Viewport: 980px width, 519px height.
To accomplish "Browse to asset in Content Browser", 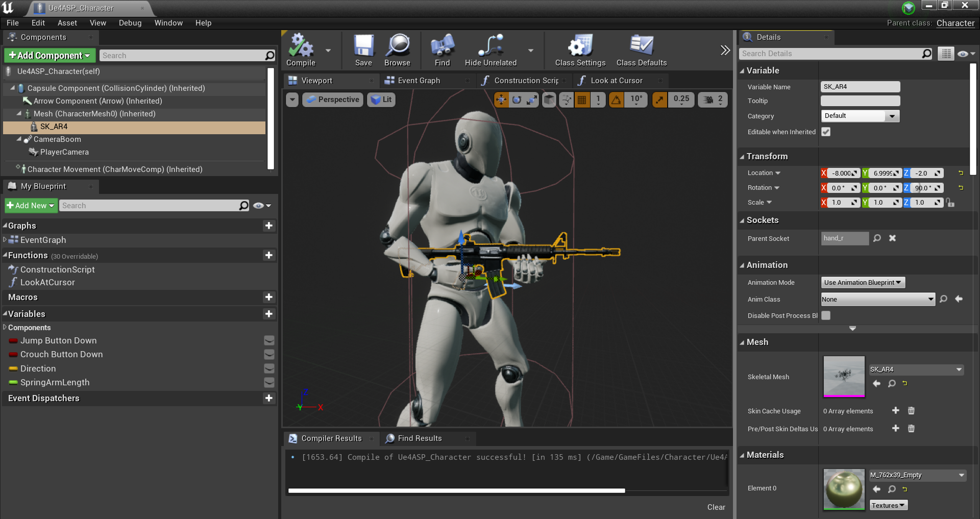I will [x=398, y=50].
